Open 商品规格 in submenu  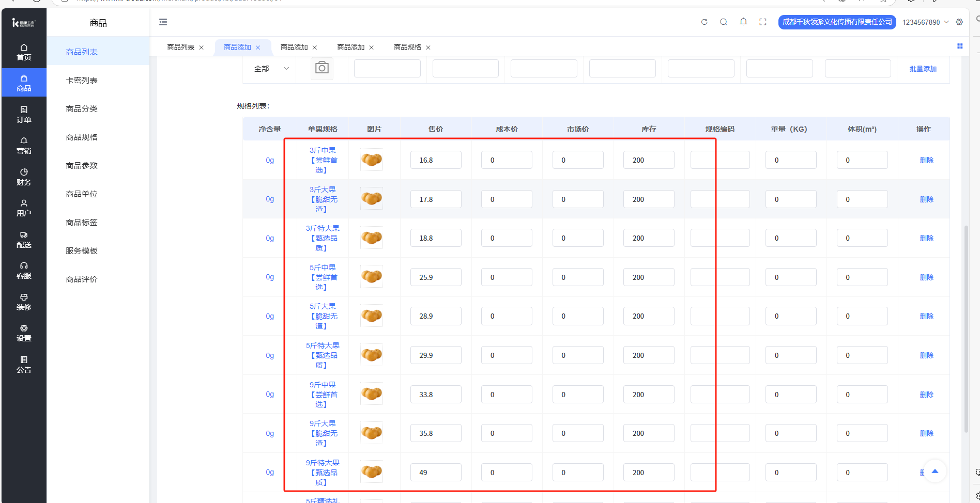(x=82, y=137)
